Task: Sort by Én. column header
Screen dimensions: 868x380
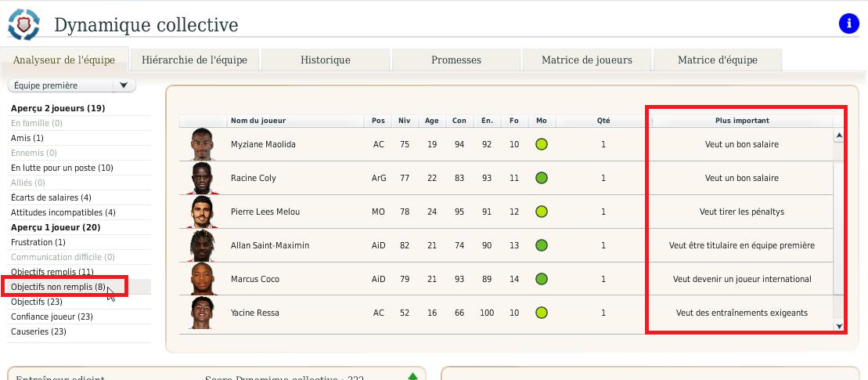Action: [487, 121]
